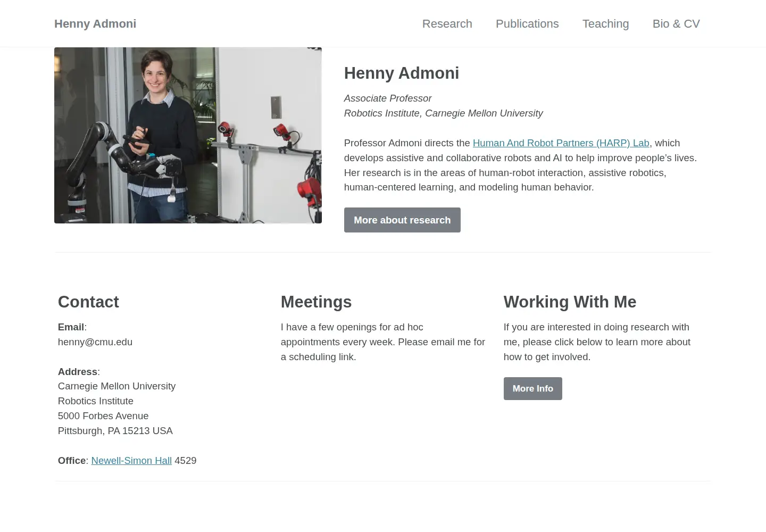
Task: Click the Contact section heading
Action: [x=88, y=302]
